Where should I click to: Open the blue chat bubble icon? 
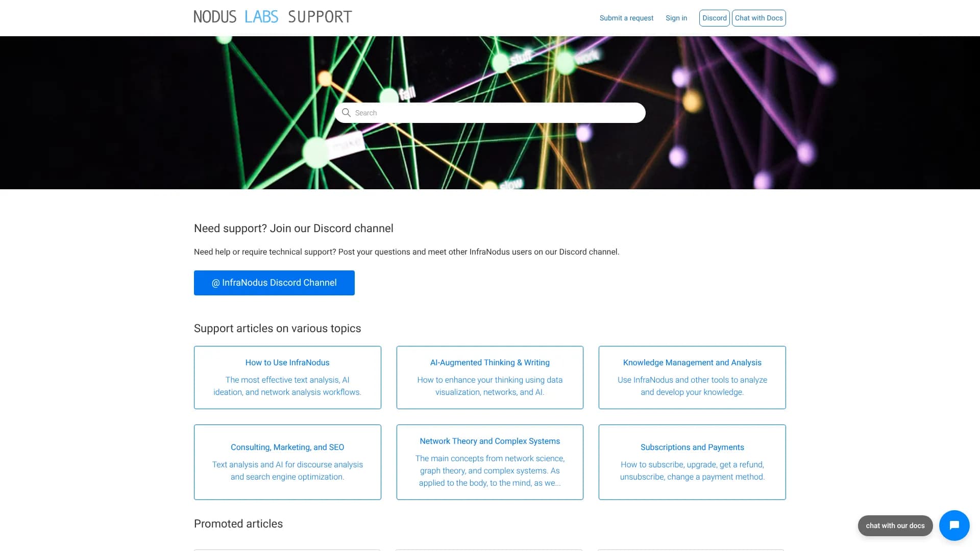[x=954, y=525]
